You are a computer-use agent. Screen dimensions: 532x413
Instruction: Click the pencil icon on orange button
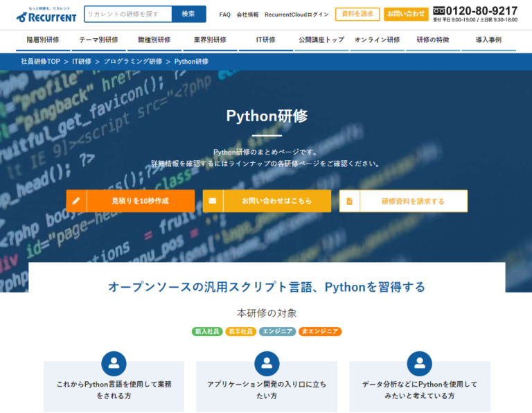(76, 201)
